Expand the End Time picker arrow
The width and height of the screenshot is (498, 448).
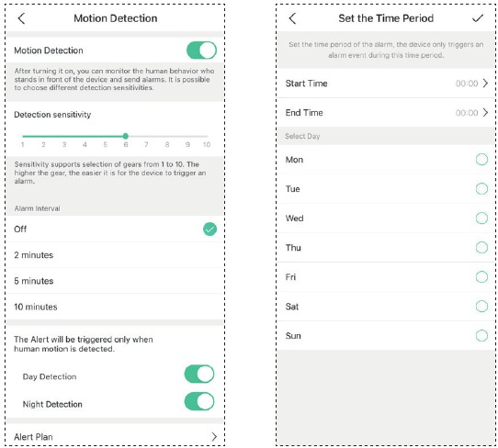coord(485,113)
